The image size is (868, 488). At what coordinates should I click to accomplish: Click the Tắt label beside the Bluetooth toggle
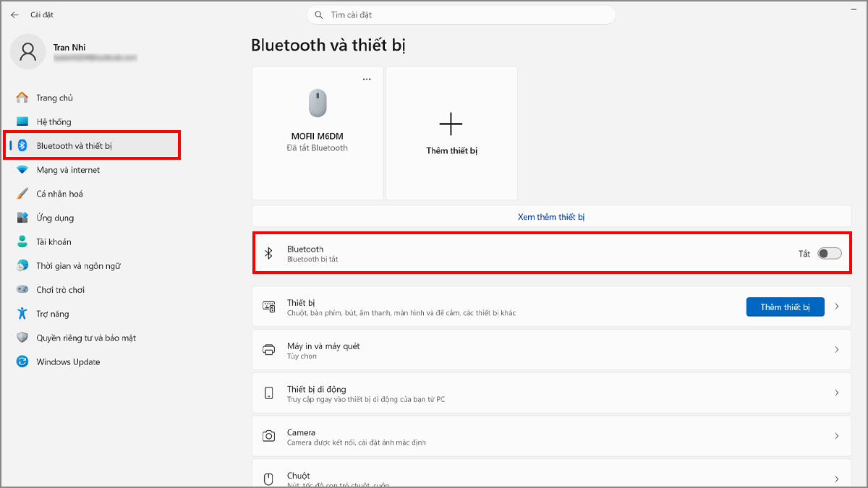(804, 254)
